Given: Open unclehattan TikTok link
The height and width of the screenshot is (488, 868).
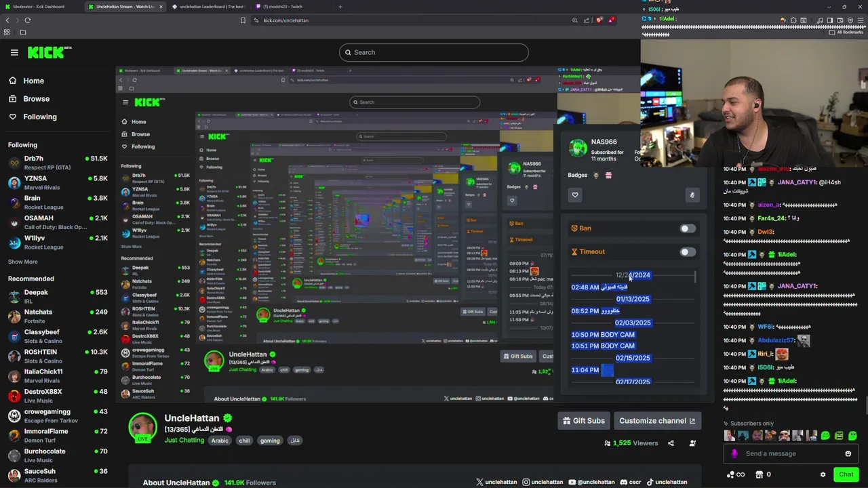Looking at the screenshot, I should [667, 482].
